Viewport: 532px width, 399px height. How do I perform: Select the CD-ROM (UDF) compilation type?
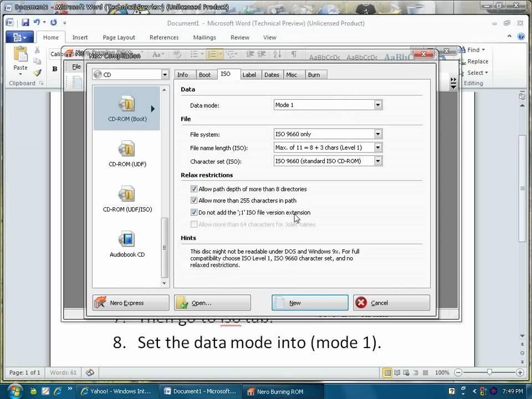[x=127, y=154]
